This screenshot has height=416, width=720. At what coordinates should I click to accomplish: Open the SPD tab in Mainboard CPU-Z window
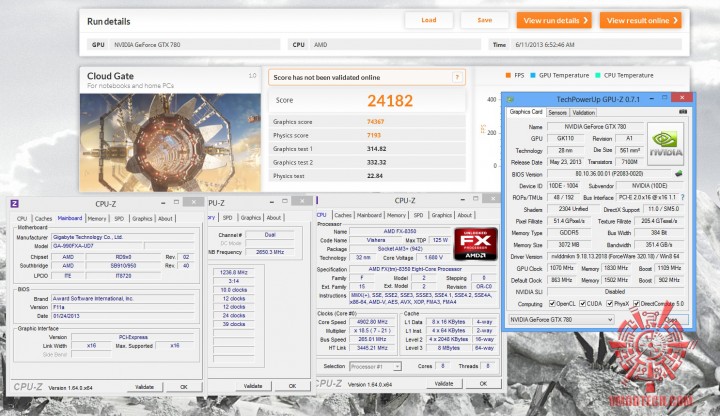pyautogui.click(x=119, y=219)
